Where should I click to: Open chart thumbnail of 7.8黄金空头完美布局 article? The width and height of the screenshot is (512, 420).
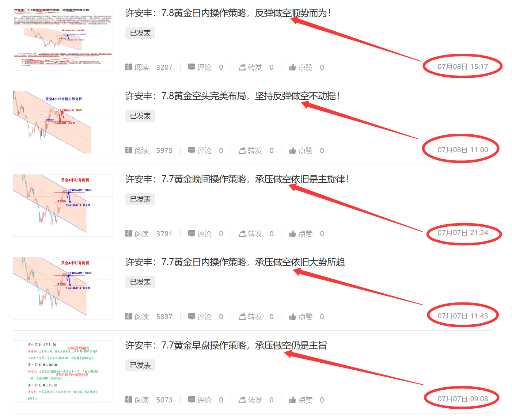tap(63, 122)
